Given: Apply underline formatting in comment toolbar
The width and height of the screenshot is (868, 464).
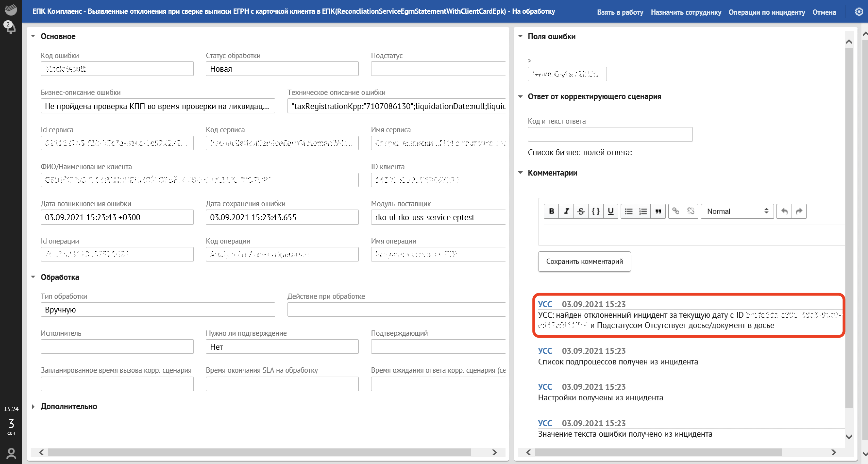Looking at the screenshot, I should click(610, 211).
